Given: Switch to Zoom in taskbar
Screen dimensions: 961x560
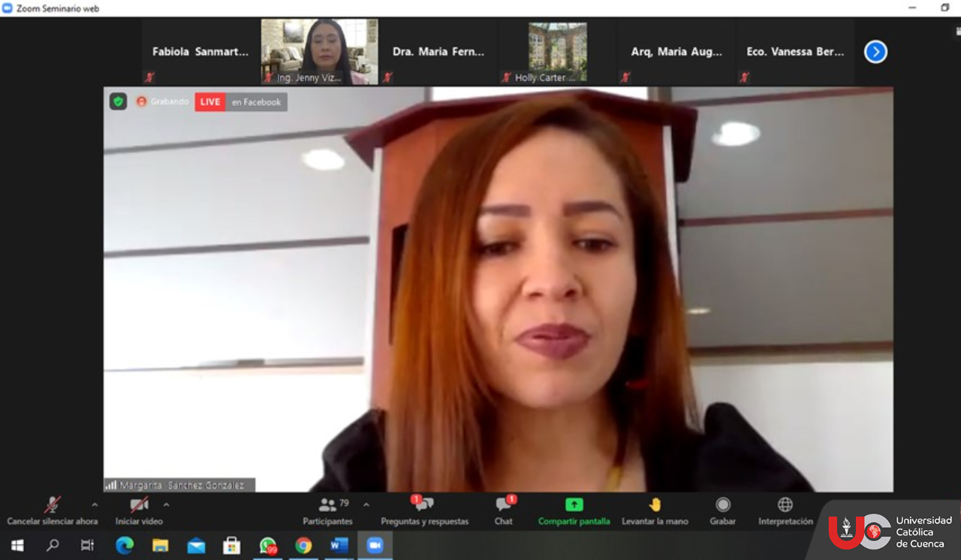Looking at the screenshot, I should (x=375, y=546).
